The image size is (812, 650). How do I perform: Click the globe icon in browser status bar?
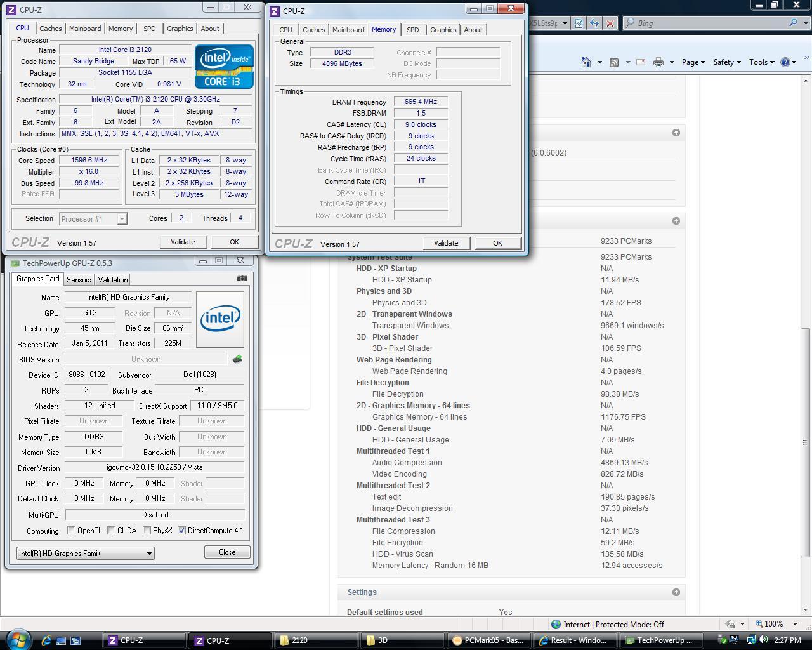coord(556,624)
